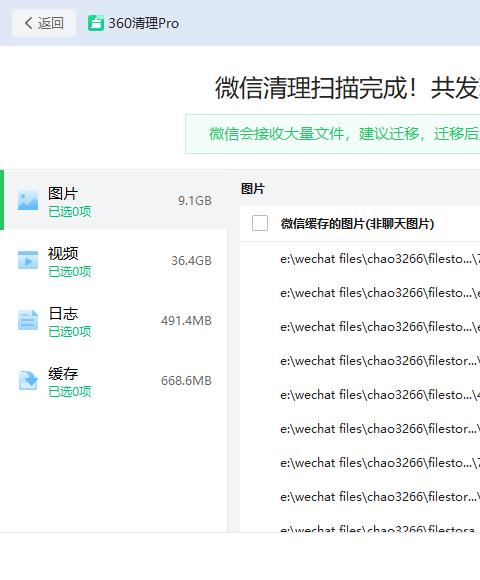
Task: Click the 36.4GB size value
Action: tap(191, 260)
